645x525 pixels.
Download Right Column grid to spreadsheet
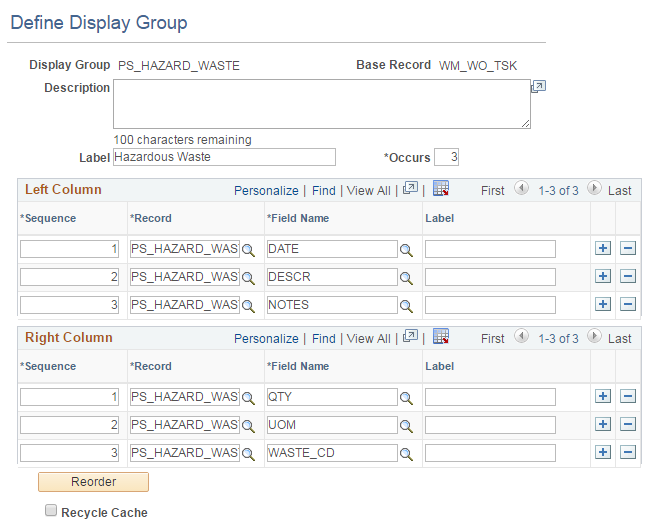(441, 337)
